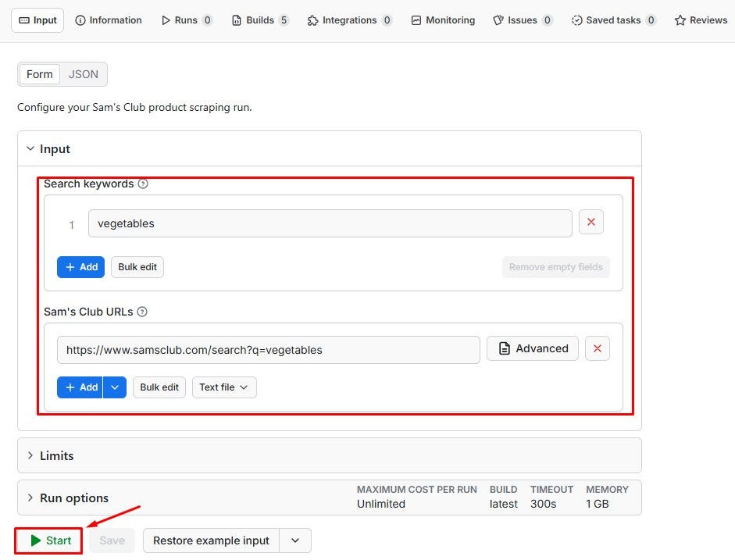
Task: Expand the Run options section
Action: tap(329, 498)
